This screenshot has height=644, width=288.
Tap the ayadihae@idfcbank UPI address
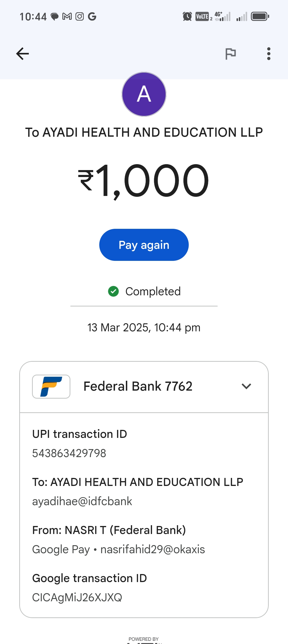tap(82, 501)
